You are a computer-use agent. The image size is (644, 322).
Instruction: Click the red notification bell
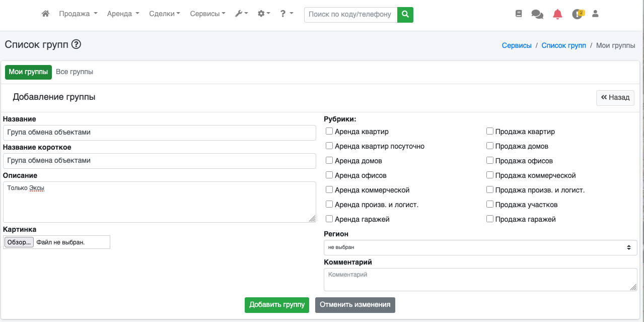[x=557, y=14]
